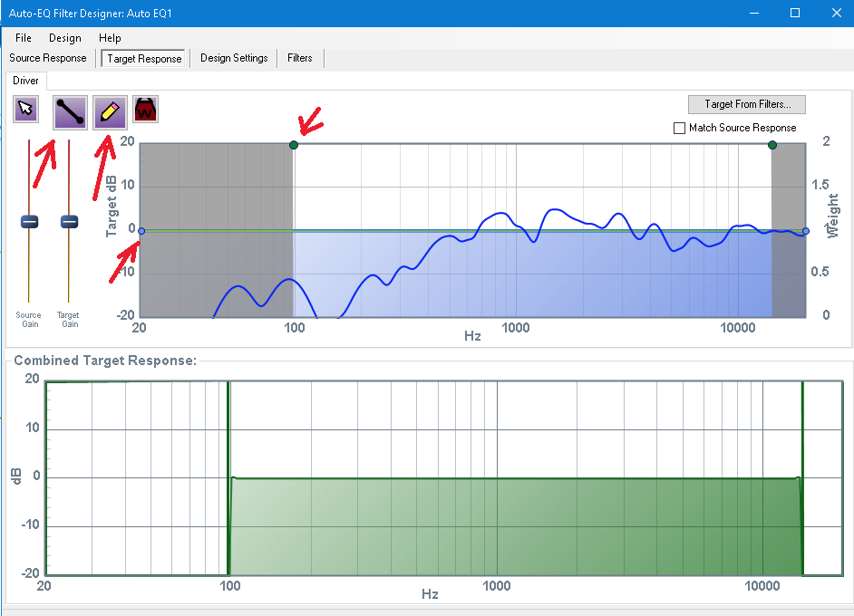This screenshot has height=616, width=854.
Task: Maximize the Auto-EQ Filter Designer window
Action: [795, 13]
